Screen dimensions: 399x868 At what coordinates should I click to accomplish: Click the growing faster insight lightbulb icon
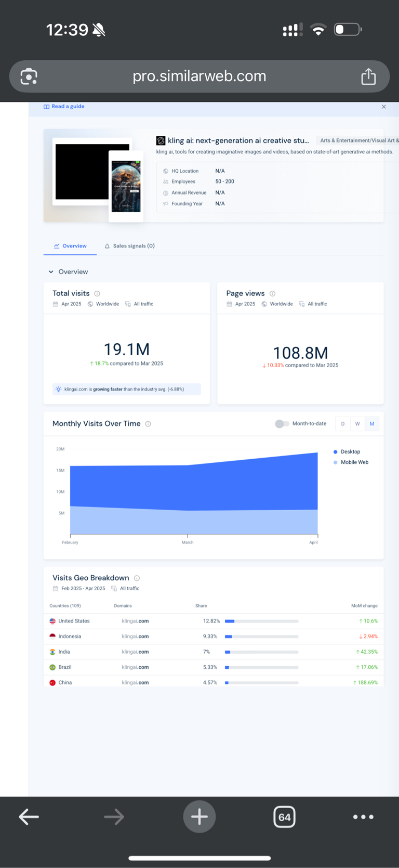[59, 389]
